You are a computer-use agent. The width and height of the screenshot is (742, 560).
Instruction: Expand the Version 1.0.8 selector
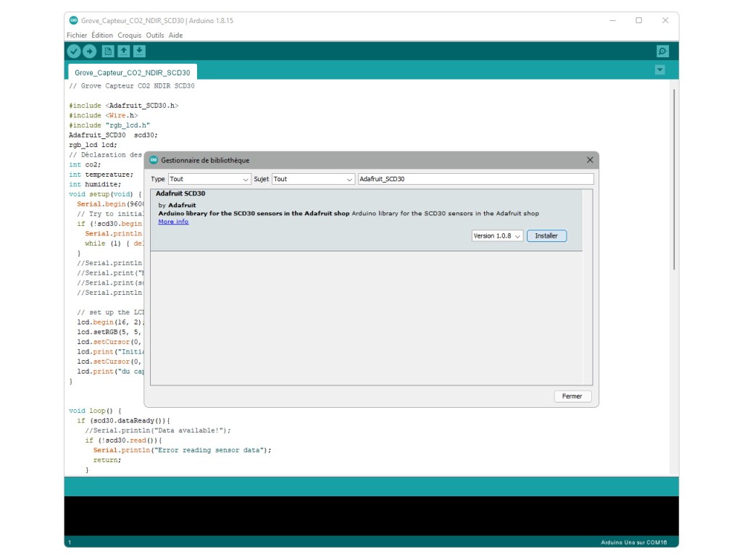click(x=497, y=236)
